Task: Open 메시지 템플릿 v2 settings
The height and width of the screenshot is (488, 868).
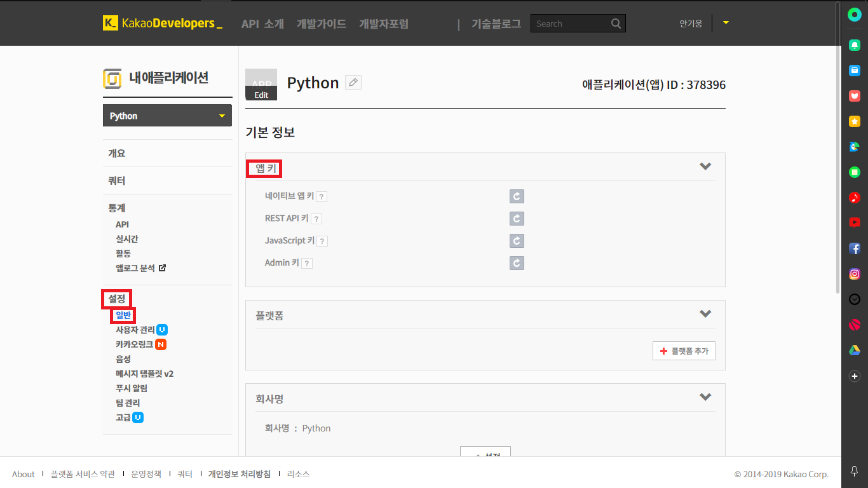Action: [x=144, y=374]
